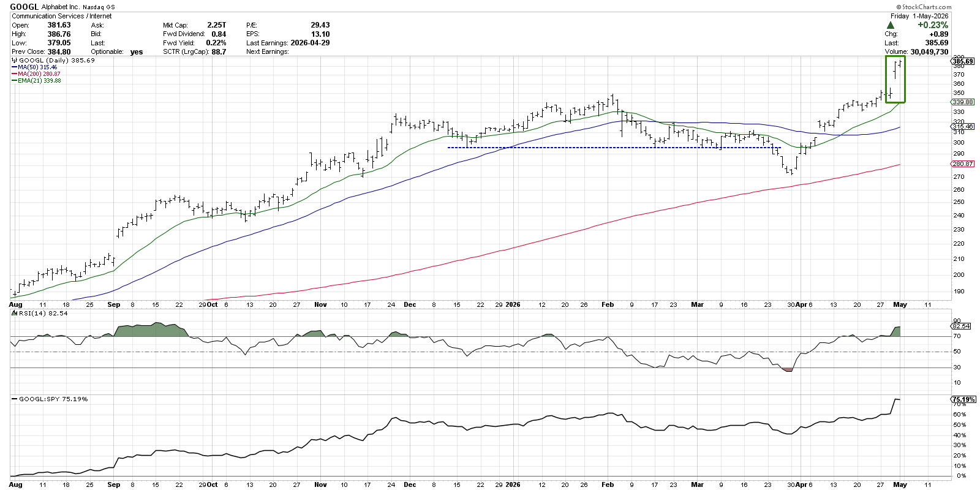The width and height of the screenshot is (980, 490).
Task: Click the 385.69 last-price tag on the price axis
Action: coord(962,61)
